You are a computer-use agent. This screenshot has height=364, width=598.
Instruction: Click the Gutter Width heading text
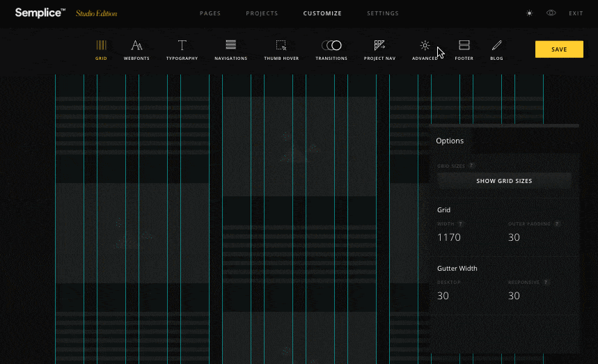pyautogui.click(x=457, y=269)
